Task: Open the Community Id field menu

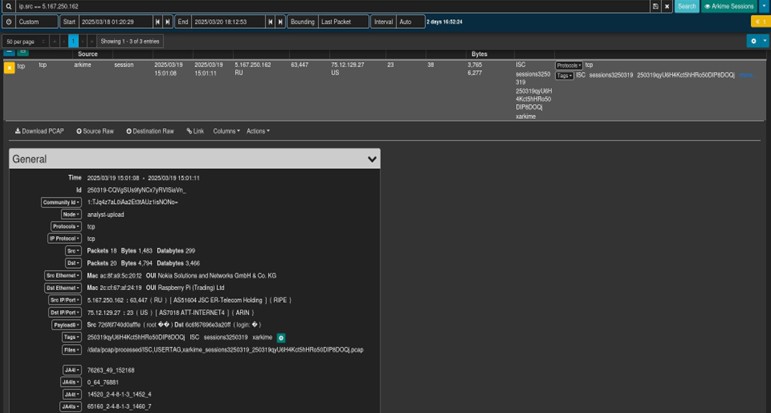Action: pos(61,202)
